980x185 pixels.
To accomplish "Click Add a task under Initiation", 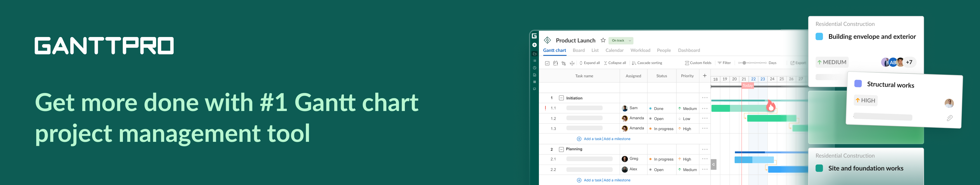I will point(593,139).
